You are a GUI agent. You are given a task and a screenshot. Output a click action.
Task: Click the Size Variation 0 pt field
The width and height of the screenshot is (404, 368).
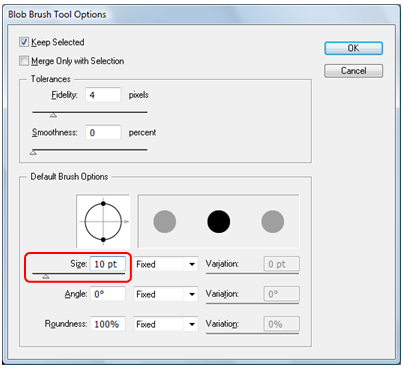click(282, 264)
